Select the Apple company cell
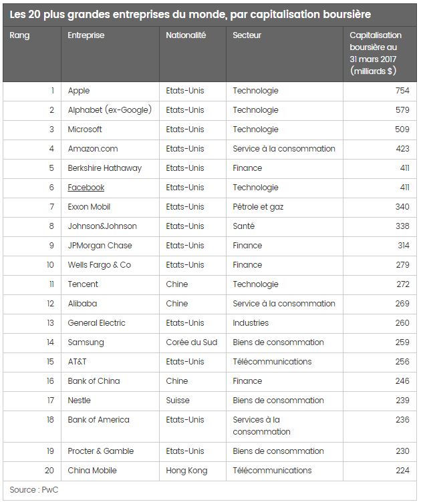Image resolution: width=421 pixels, height=504 pixels. point(79,91)
